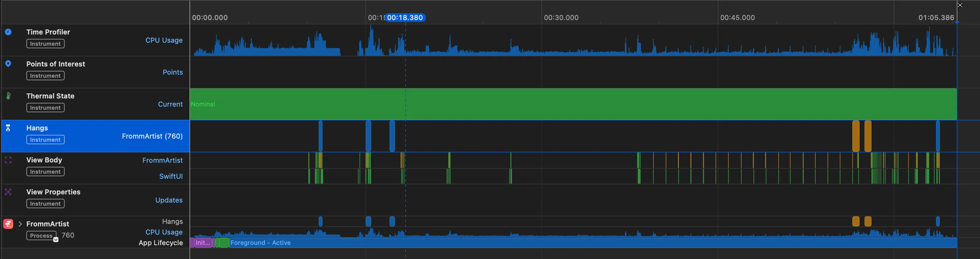Click the Instrument badge under View Body

pyautogui.click(x=45, y=172)
